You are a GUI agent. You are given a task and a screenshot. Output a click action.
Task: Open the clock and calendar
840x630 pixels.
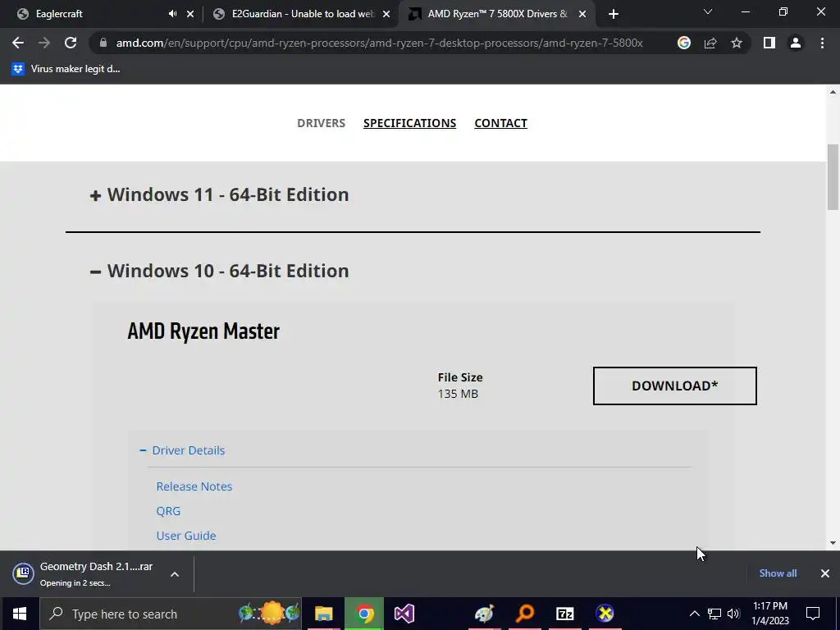[x=769, y=614]
